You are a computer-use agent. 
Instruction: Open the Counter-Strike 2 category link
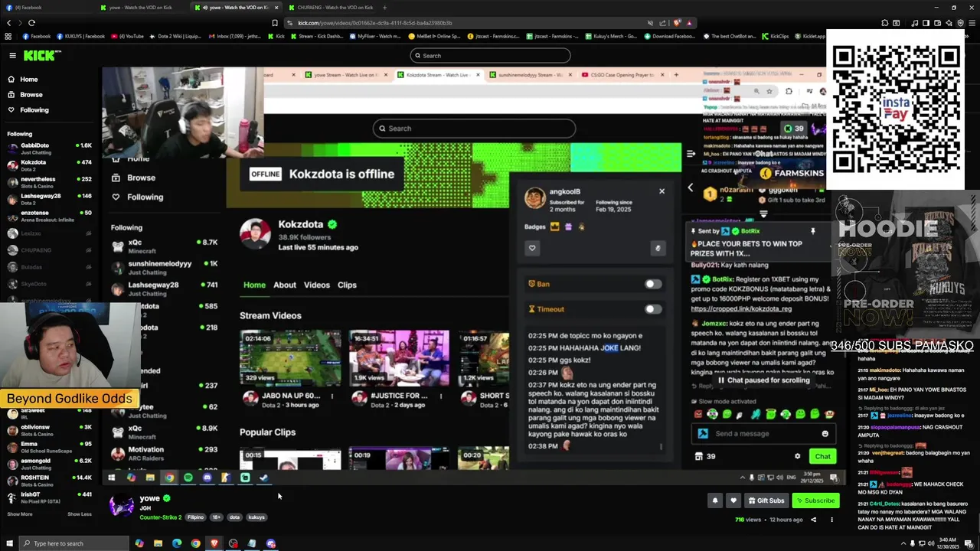pyautogui.click(x=160, y=517)
